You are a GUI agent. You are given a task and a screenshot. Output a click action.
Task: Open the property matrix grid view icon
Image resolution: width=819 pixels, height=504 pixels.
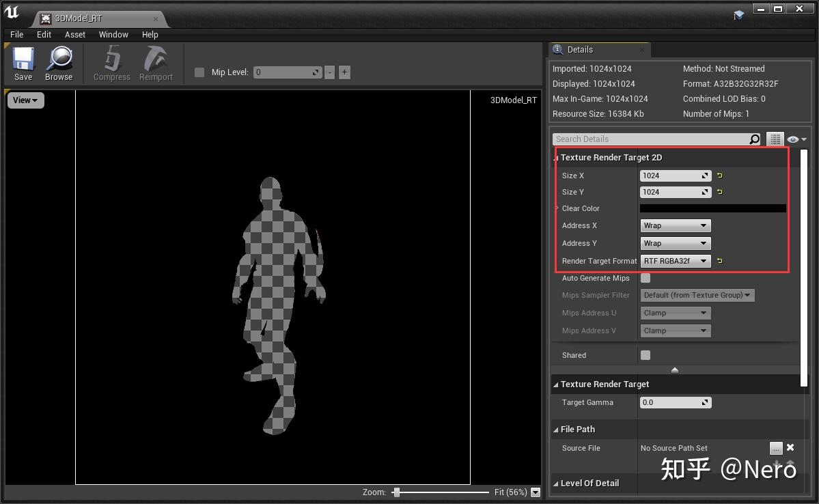tap(775, 139)
